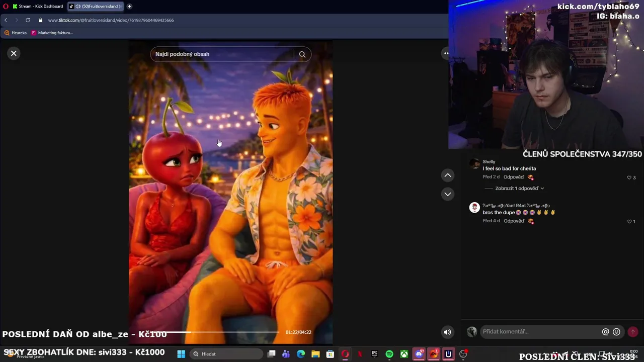Click the video time '01:22/04:22'

click(298, 332)
